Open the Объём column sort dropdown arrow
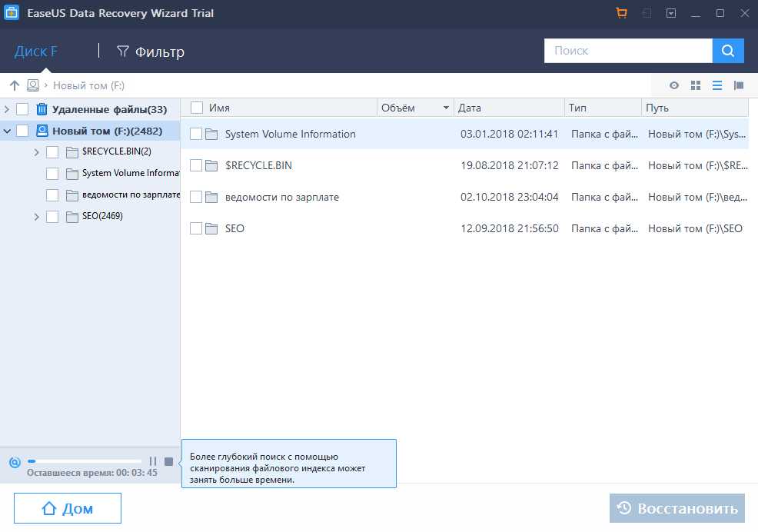Image resolution: width=758 pixels, height=532 pixels. tap(445, 108)
